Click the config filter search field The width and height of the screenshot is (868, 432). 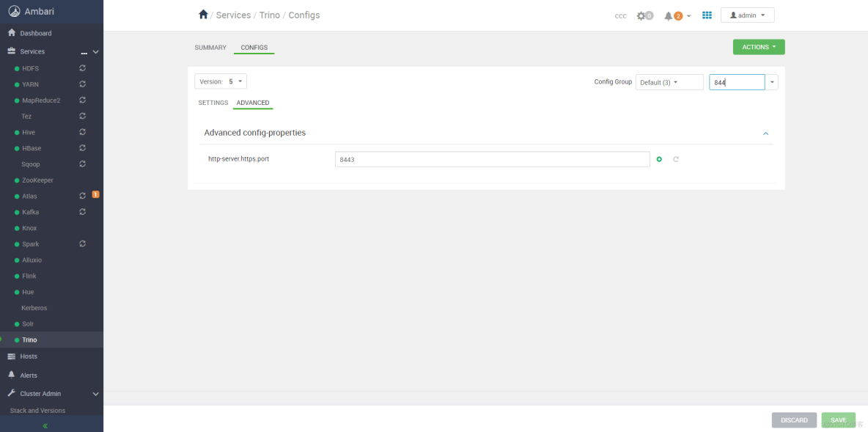(737, 81)
